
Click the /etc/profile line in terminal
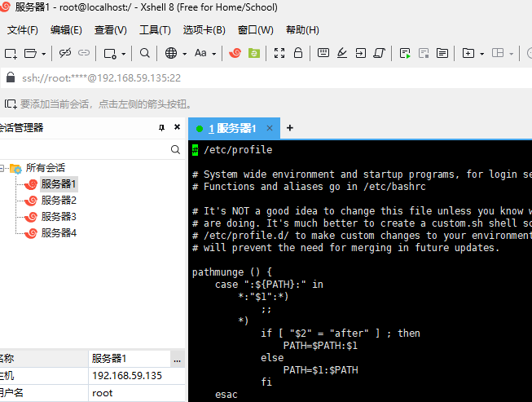[232, 150]
